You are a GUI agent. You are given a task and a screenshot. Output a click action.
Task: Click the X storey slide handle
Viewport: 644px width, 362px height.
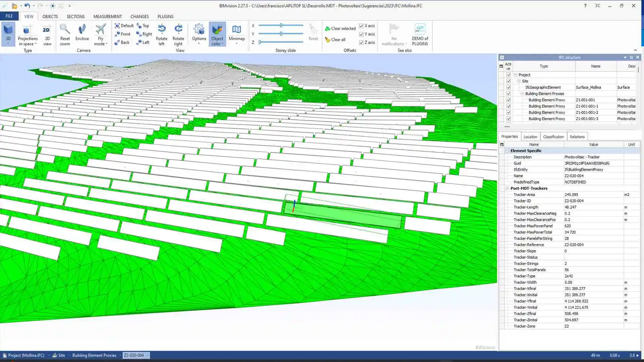(281, 25)
